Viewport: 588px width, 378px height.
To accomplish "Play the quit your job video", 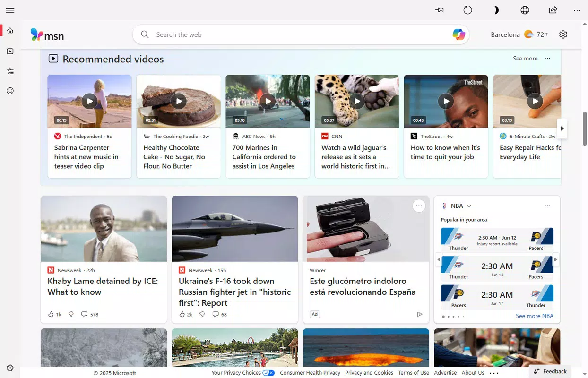I will (x=446, y=101).
